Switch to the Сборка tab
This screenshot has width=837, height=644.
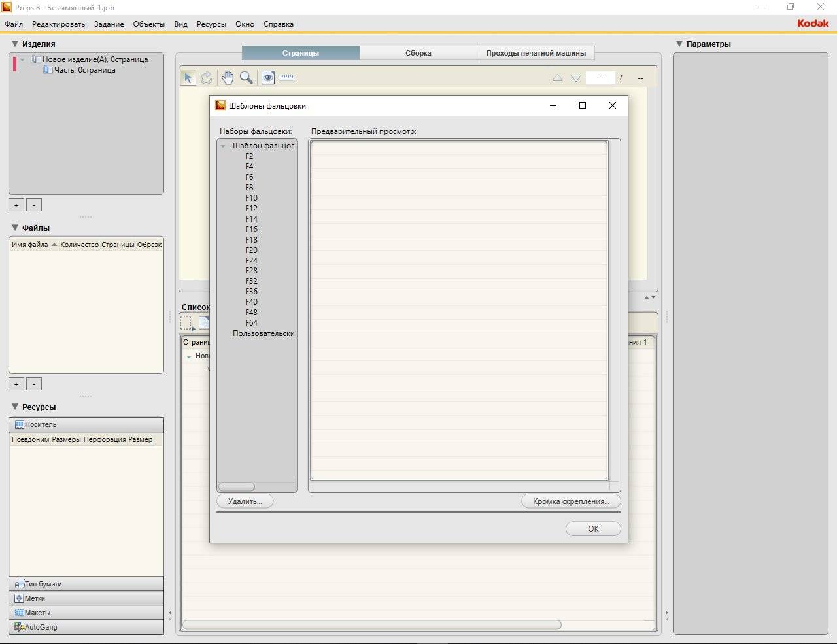pos(418,53)
